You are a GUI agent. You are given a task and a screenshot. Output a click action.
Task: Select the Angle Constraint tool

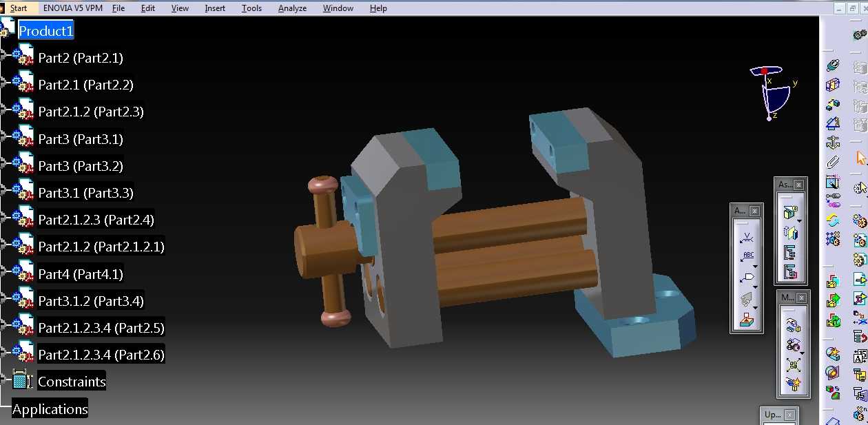[833, 123]
